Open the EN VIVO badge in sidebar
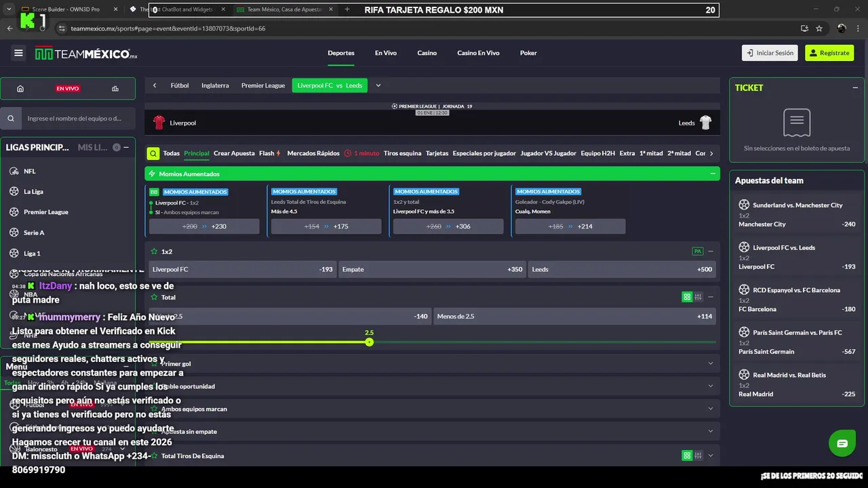This screenshot has width=868, height=488. click(68, 89)
